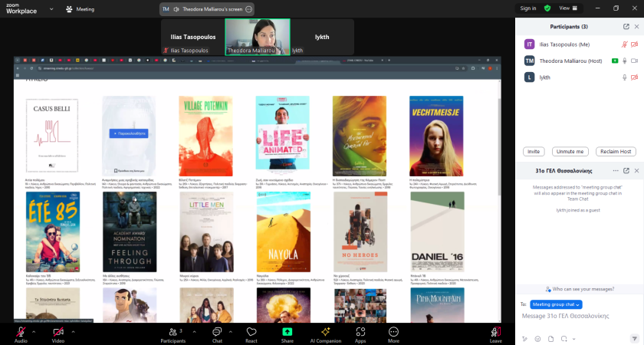Take screenshot capture in chat
Image resolution: width=644 pixels, height=345 pixels.
(564, 339)
